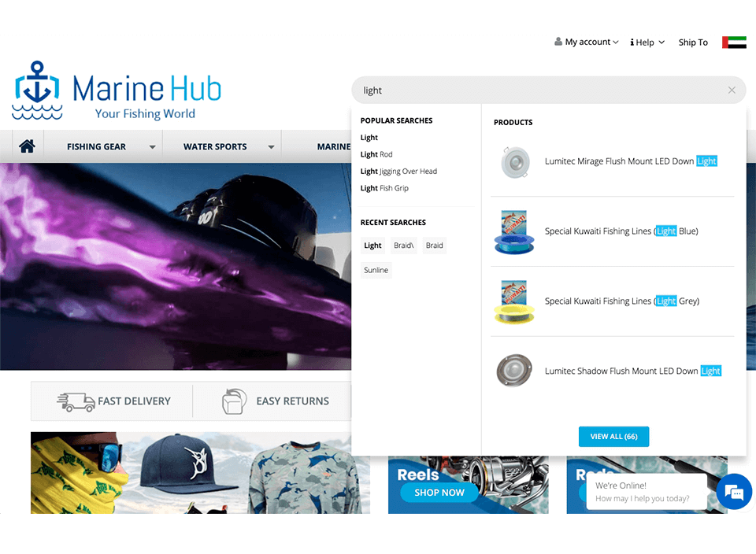Expand the Fishing Gear menu arrow
Viewport: 756px width, 554px height.
coord(152,147)
